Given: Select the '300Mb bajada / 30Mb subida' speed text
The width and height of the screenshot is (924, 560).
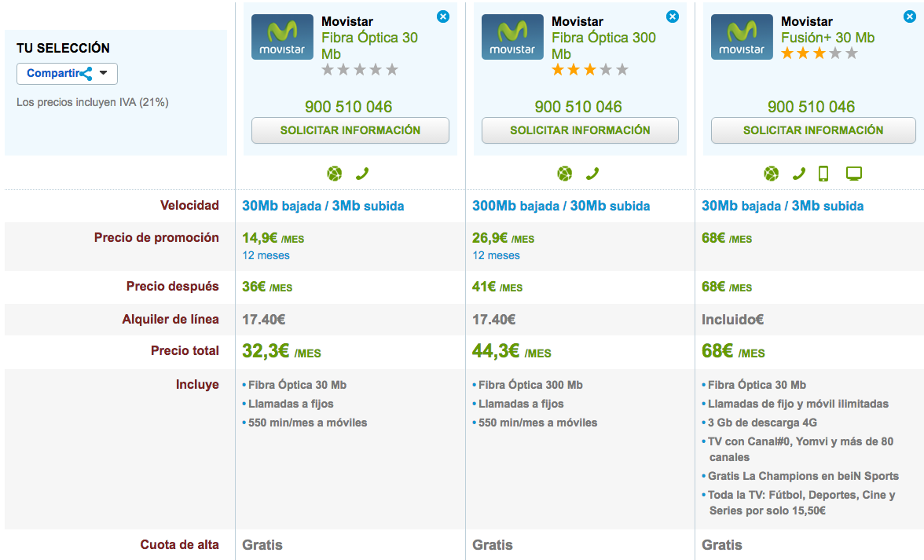Looking at the screenshot, I should (x=561, y=206).
